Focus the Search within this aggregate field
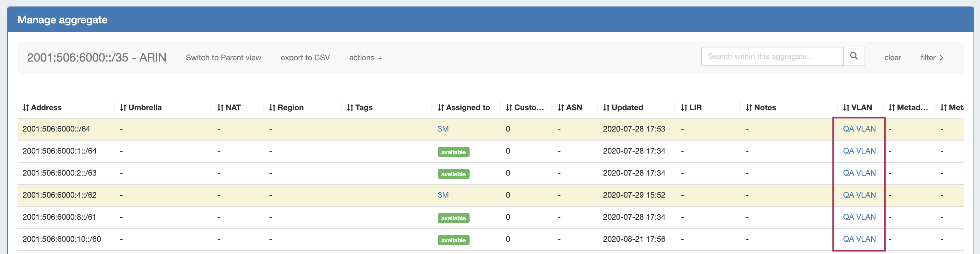Viewport: 980px width, 254px height. pos(772,56)
